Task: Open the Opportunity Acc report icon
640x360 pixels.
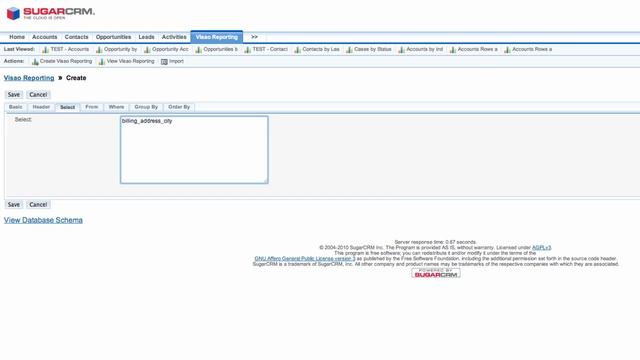Action: click(x=147, y=50)
